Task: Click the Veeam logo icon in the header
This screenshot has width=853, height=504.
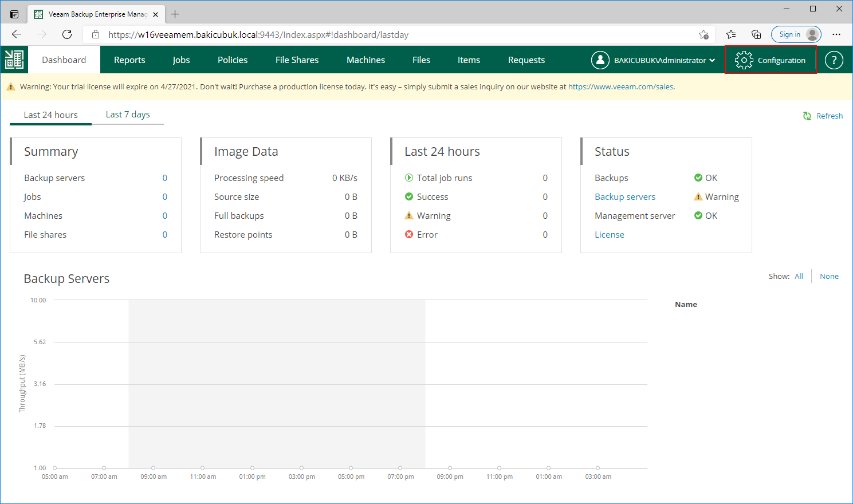Action: [x=14, y=60]
